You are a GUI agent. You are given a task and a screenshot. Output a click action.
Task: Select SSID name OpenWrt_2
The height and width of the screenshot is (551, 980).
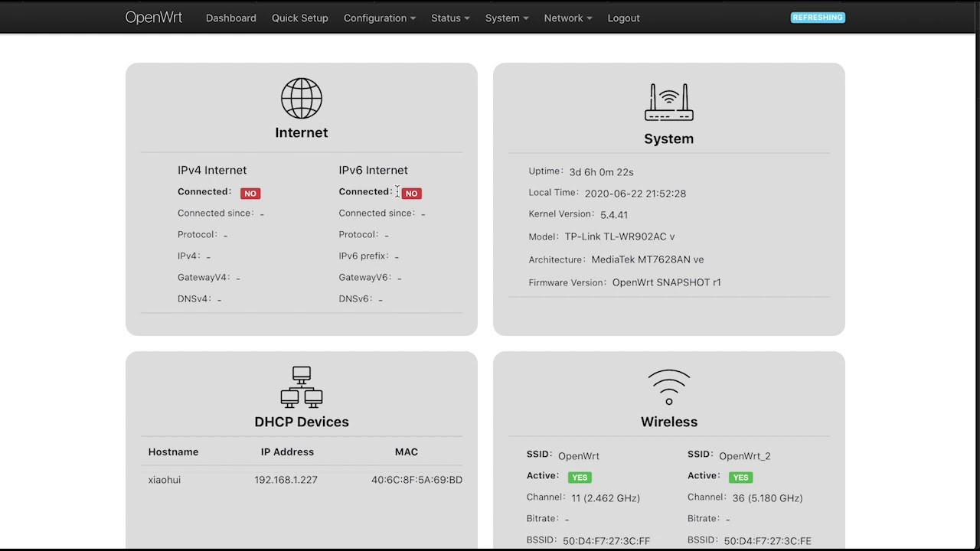(745, 456)
